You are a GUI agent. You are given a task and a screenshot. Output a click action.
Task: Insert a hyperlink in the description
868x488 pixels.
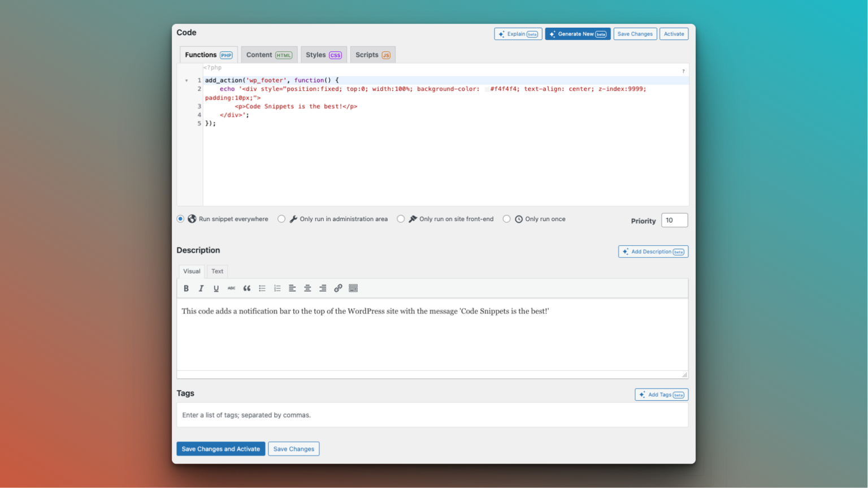(x=338, y=288)
